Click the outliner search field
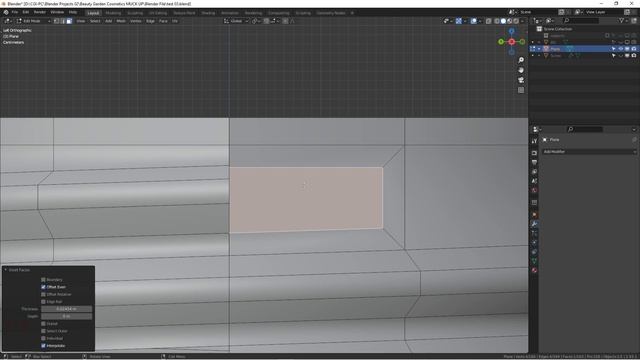Screen dimensions: 640x360 pos(581,20)
